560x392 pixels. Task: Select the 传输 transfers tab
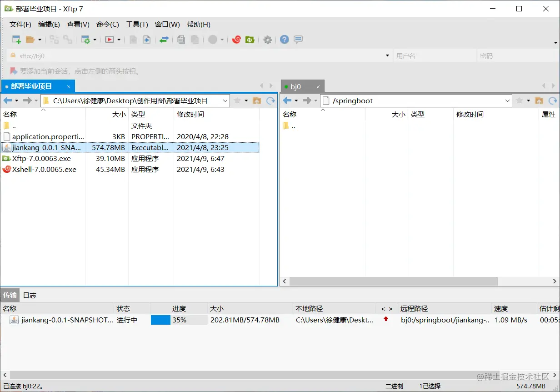pos(10,295)
